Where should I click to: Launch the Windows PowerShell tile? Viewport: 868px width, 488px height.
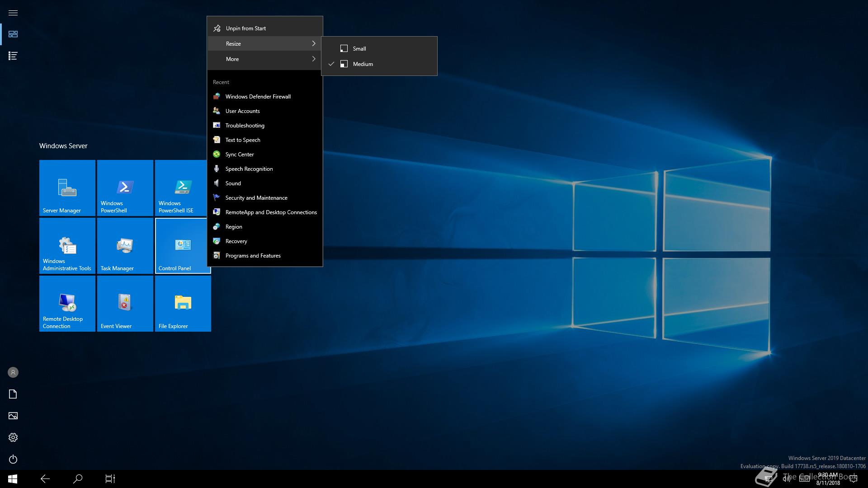(125, 188)
